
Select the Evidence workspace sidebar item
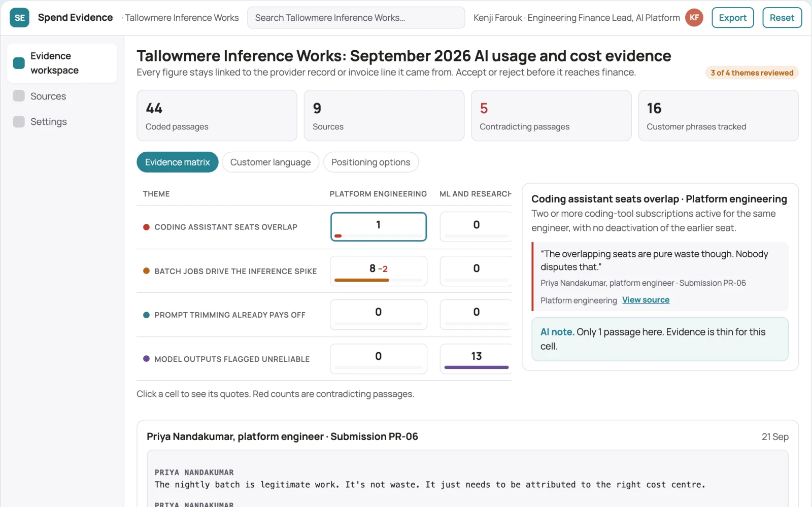(x=62, y=63)
